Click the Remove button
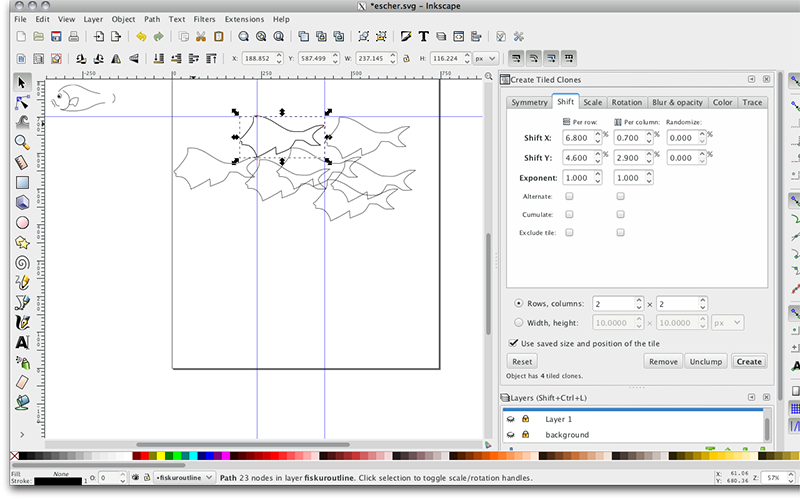The width and height of the screenshot is (800, 500). pos(663,361)
